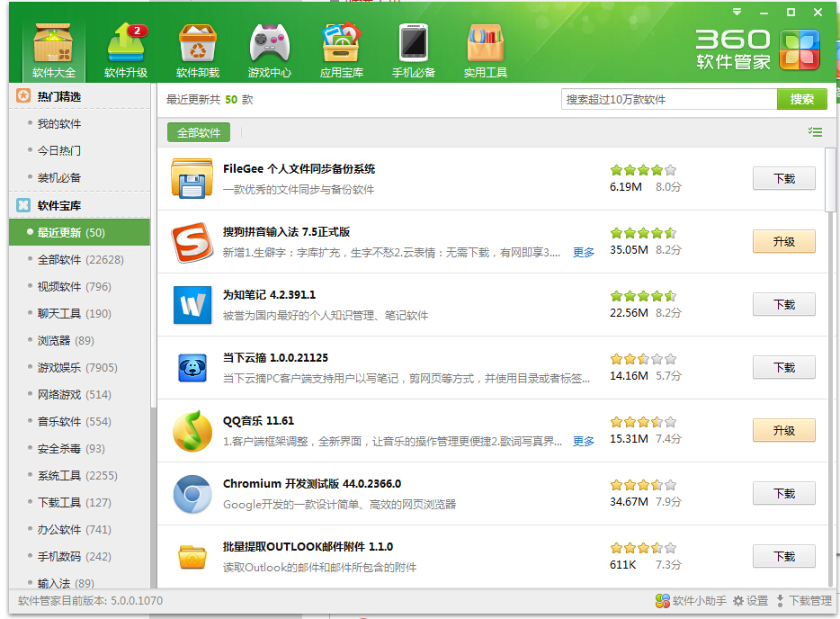Click star rating of FileGee
This screenshot has height=619, width=840.
tap(643, 170)
